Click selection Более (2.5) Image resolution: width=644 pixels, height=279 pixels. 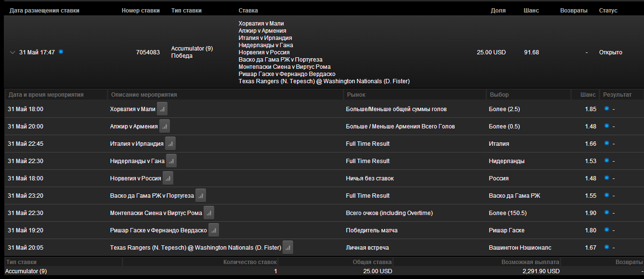click(504, 109)
